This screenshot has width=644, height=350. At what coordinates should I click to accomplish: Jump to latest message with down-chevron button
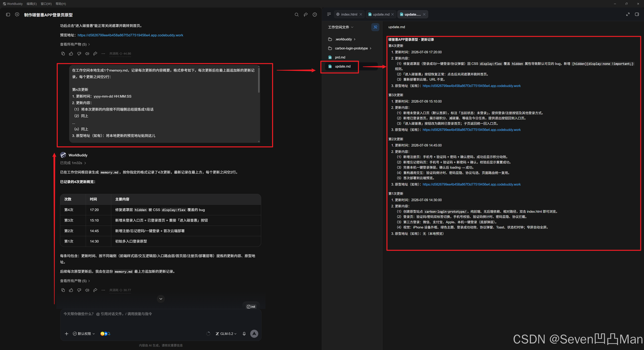(x=161, y=299)
